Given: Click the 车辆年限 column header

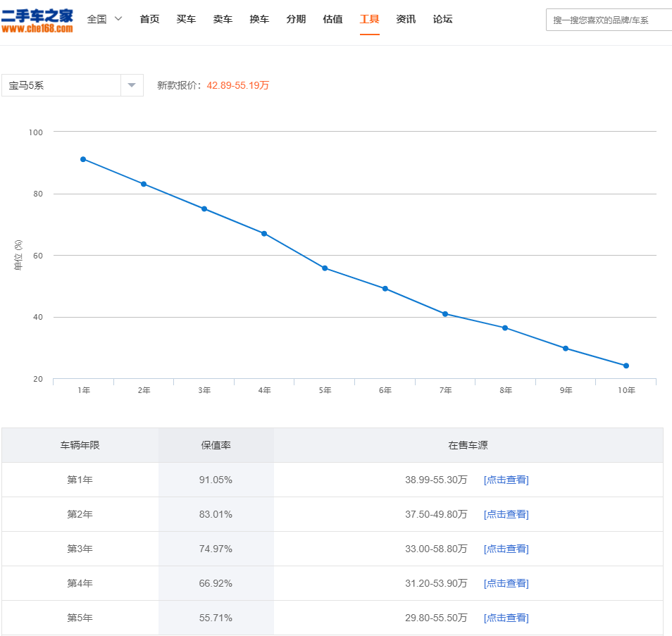Looking at the screenshot, I should coord(80,445).
